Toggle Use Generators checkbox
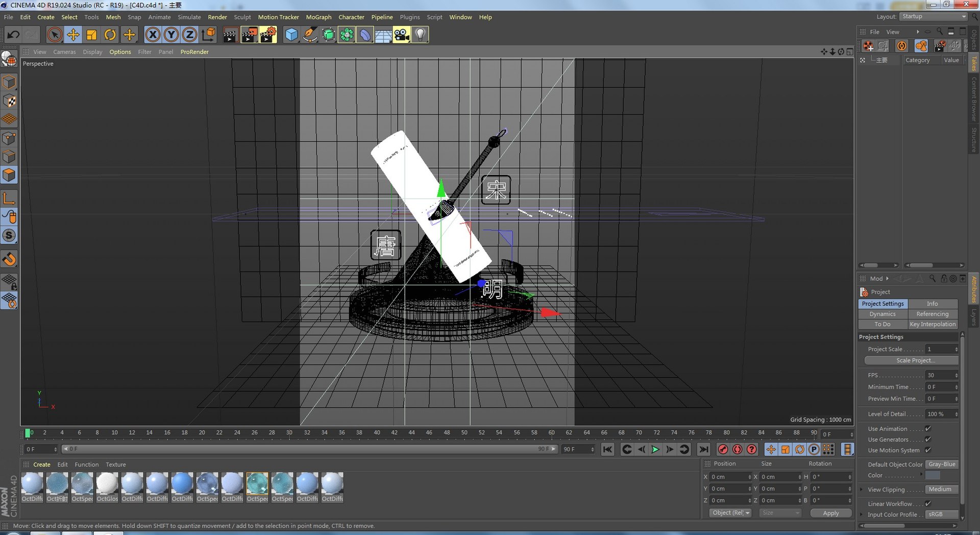This screenshot has height=535, width=980. 928,440
